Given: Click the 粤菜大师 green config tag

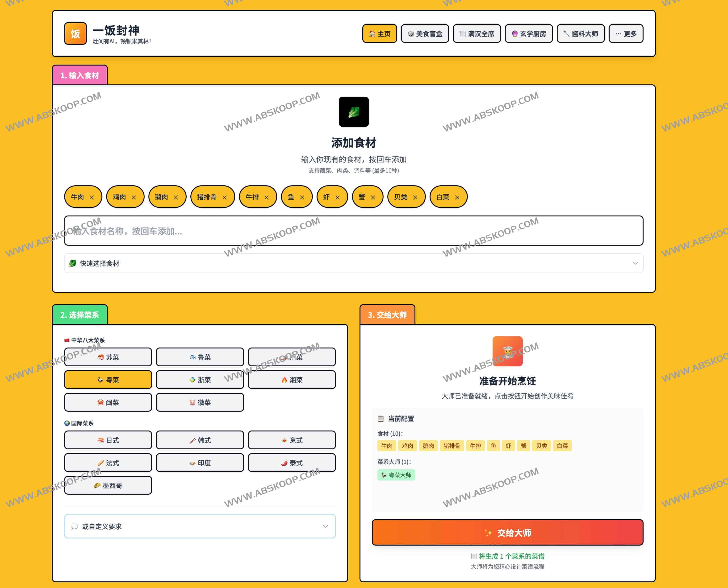Looking at the screenshot, I should pos(396,475).
